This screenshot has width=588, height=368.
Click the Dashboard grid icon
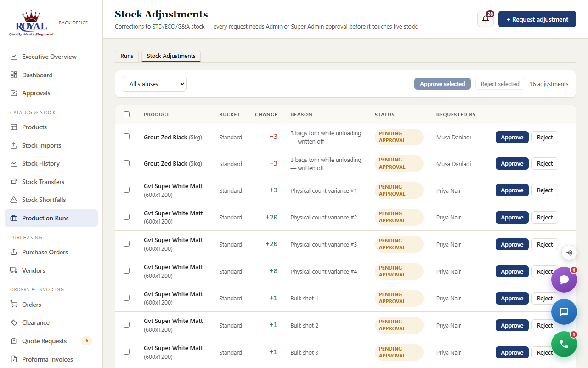14,75
